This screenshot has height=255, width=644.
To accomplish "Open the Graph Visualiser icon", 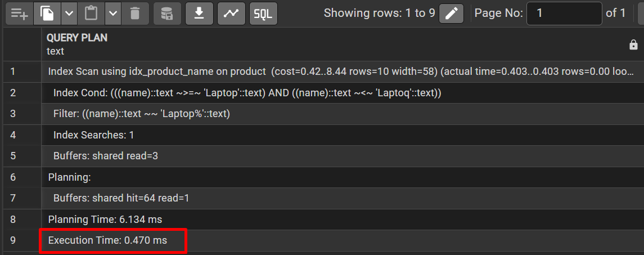I will [x=231, y=13].
